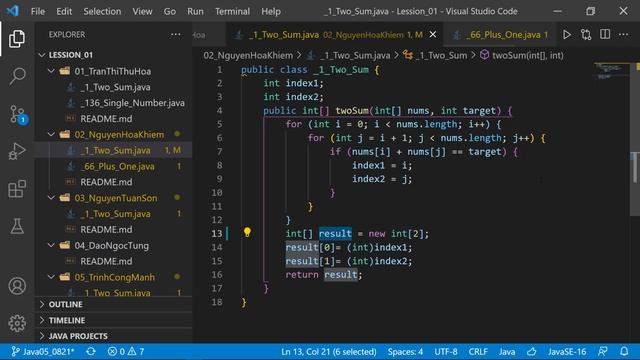The width and height of the screenshot is (640, 360).
Task: Expand the JAVA PROJECTS section
Action: point(113,336)
